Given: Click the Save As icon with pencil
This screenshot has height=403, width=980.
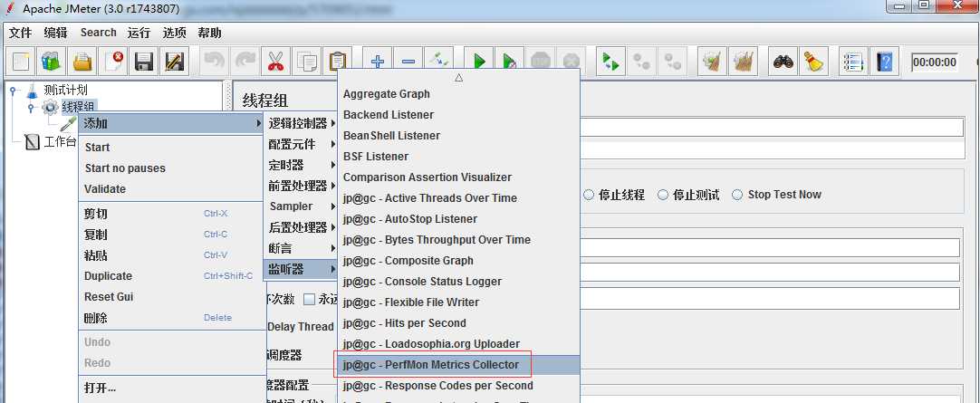Looking at the screenshot, I should pyautogui.click(x=175, y=62).
